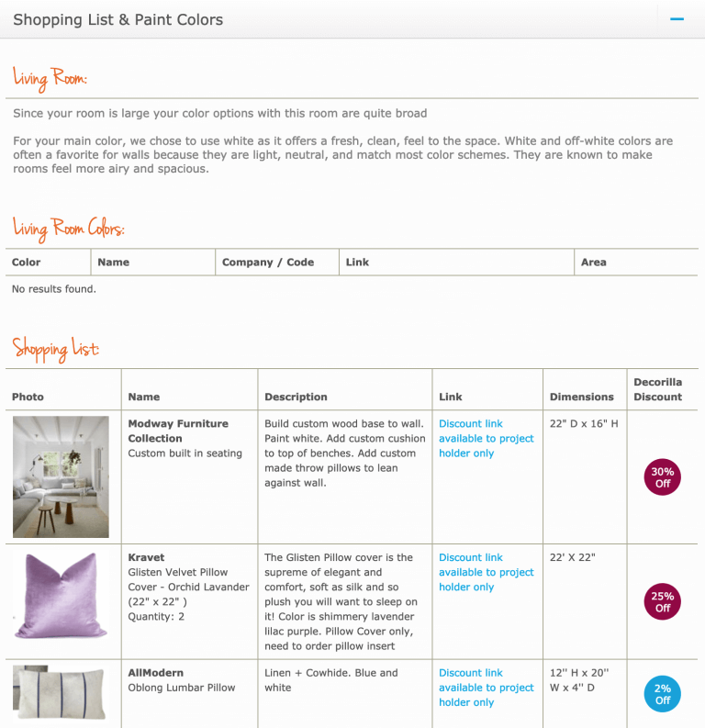The image size is (705, 728).
Task: Select the AllModern product name
Action: pyautogui.click(x=156, y=673)
